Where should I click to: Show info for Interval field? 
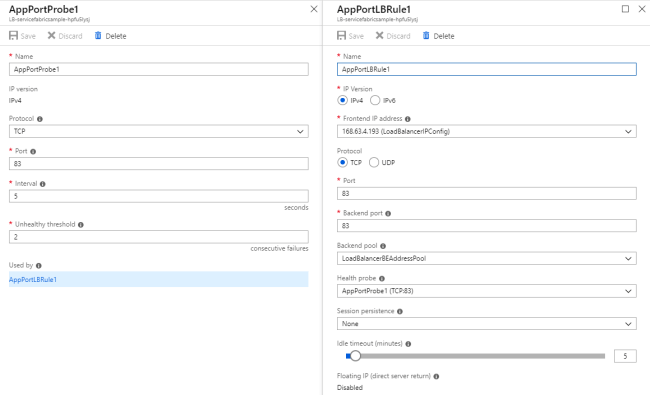43,184
